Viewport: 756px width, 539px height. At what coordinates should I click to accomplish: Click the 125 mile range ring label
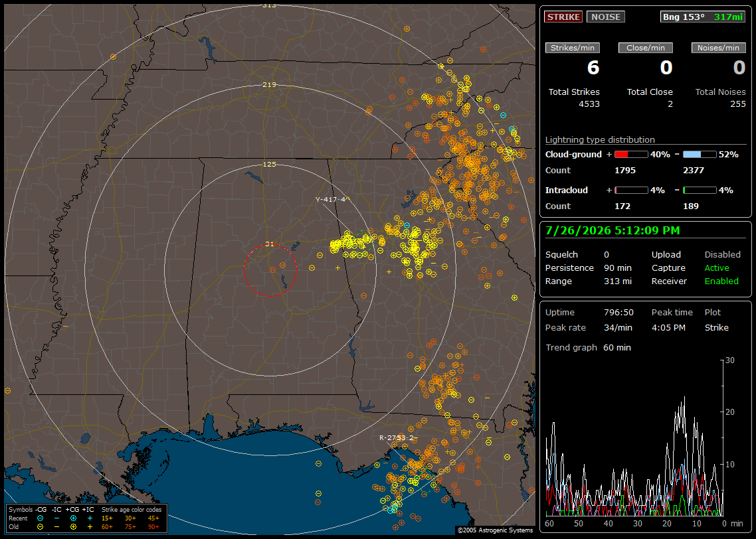269,164
